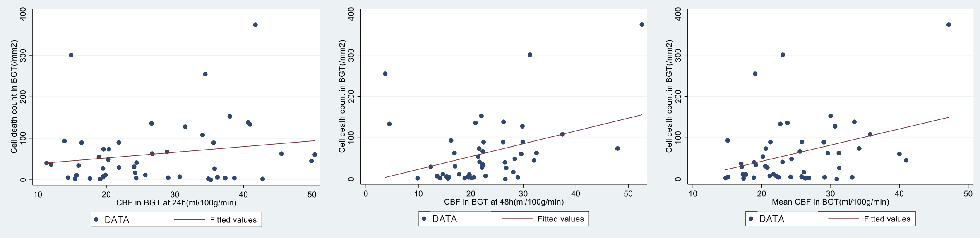This screenshot has height=238, width=980.
Task: Select the top-right outlier point in the 48h plot
Action: 642,25
